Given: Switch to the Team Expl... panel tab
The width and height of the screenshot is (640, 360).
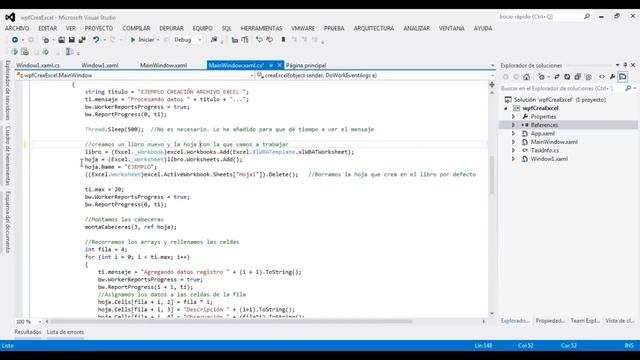Looking at the screenshot, I should point(585,321).
